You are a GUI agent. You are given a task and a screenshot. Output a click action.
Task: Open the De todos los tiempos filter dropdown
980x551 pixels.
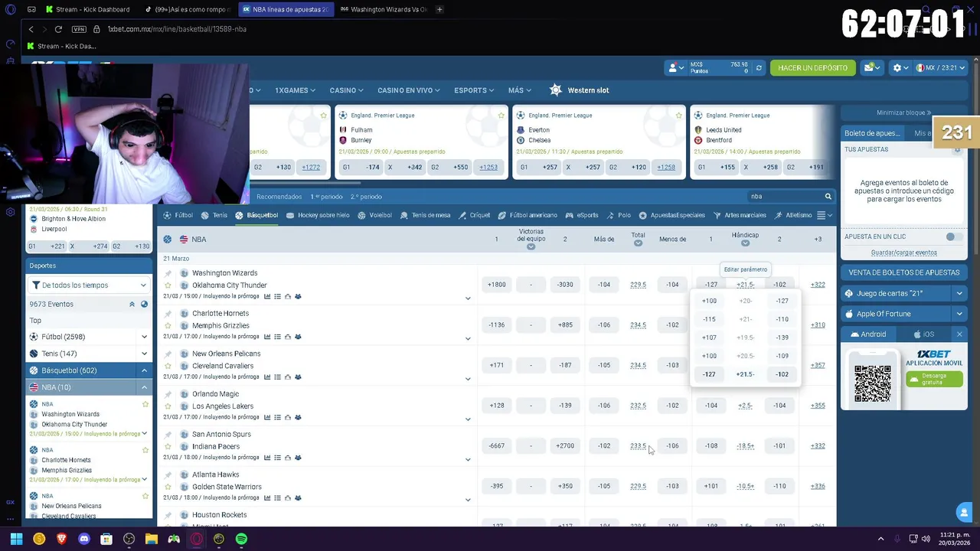(x=89, y=285)
